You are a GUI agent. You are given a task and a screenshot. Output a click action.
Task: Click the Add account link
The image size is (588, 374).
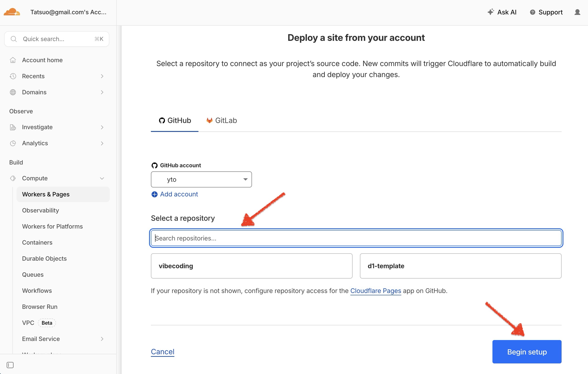179,194
